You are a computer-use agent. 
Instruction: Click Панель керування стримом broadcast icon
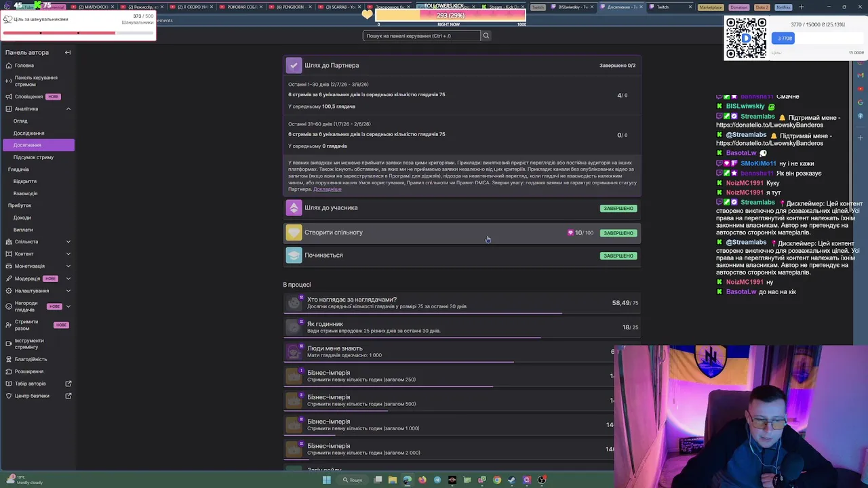[x=9, y=81]
